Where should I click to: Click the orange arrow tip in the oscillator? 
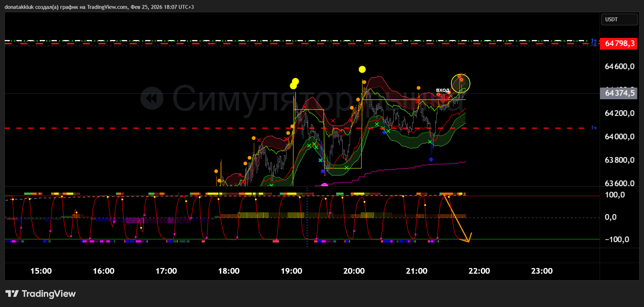click(x=469, y=242)
